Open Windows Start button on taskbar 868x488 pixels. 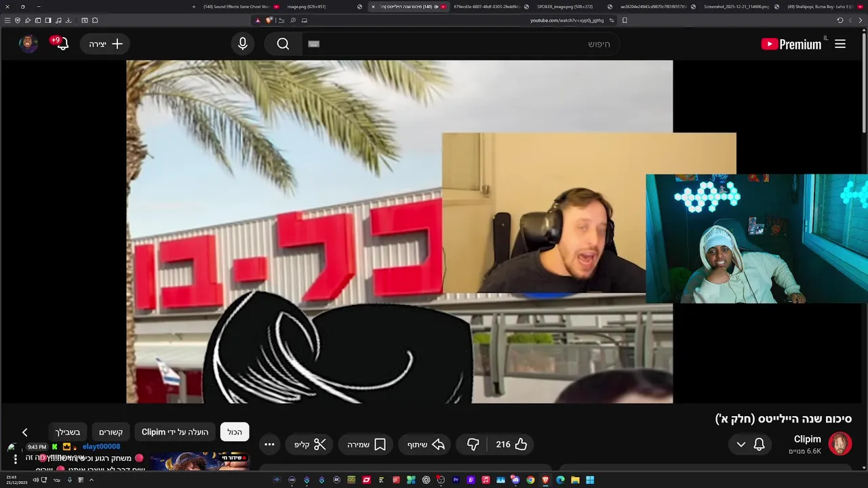590,480
